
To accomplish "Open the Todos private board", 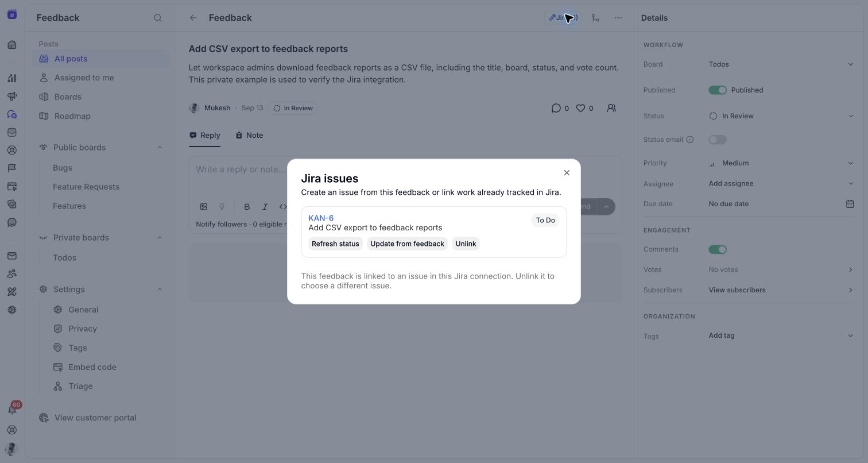I will (64, 258).
